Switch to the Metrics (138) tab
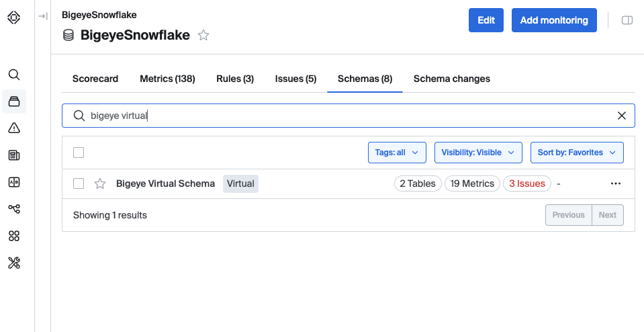The image size is (644, 332). pos(167,79)
